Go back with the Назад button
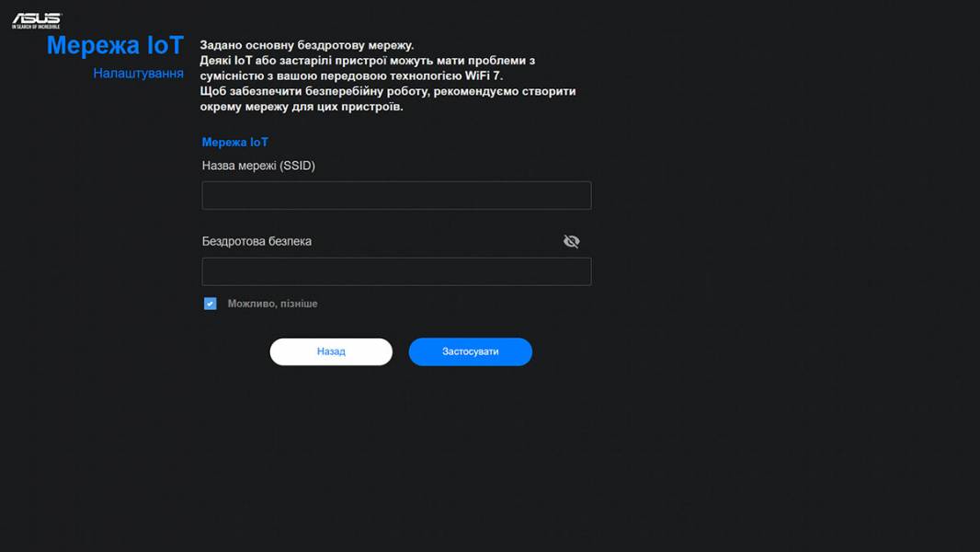 click(x=331, y=352)
